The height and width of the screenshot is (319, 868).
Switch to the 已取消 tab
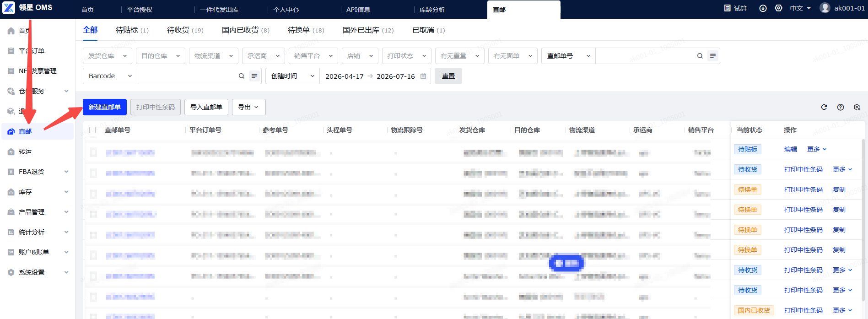(429, 30)
